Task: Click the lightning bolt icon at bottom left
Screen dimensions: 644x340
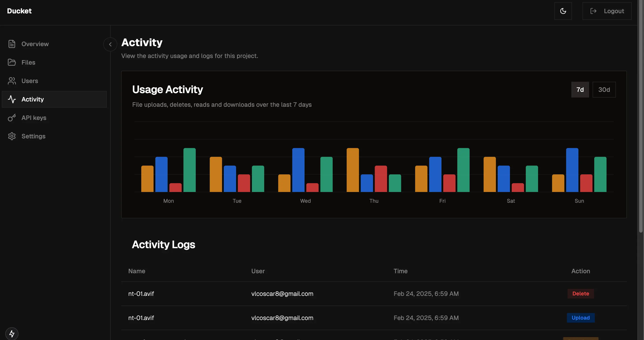Action: (12, 333)
